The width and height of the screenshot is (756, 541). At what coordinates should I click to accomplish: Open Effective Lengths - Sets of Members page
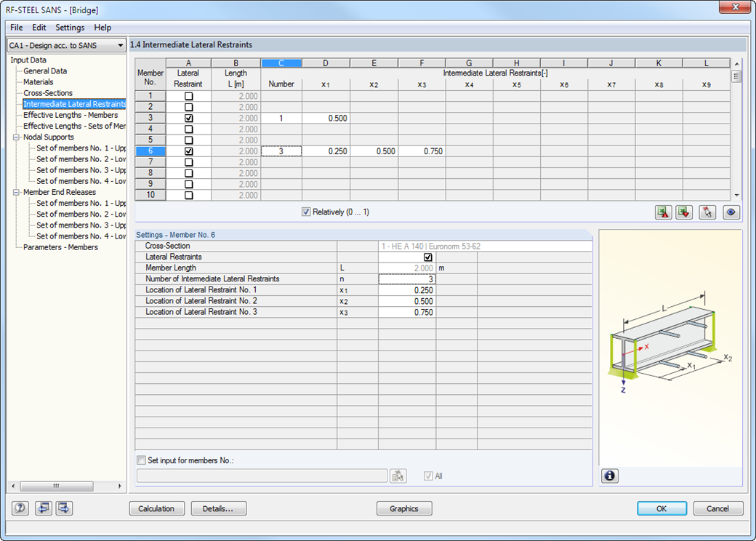point(74,126)
